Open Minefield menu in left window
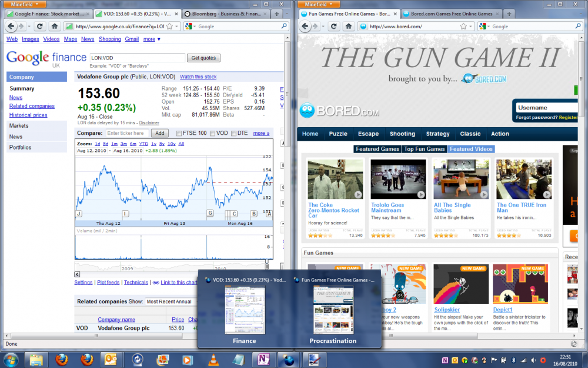 [x=25, y=4]
